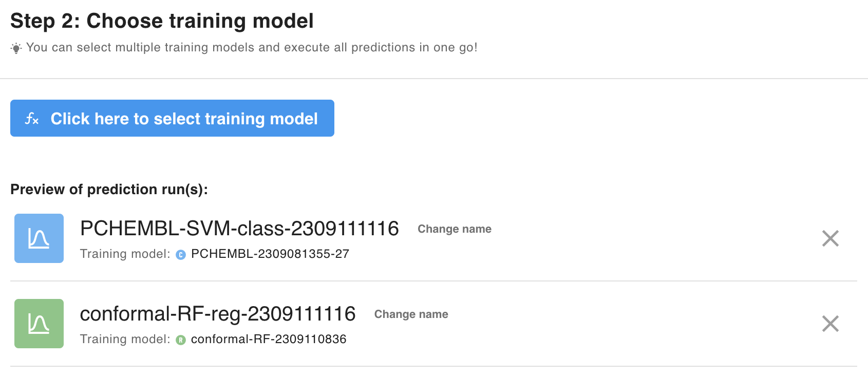This screenshot has height=376, width=868.
Task: Click the blue PCHEMBL-SVM-class run icon
Action: point(39,238)
